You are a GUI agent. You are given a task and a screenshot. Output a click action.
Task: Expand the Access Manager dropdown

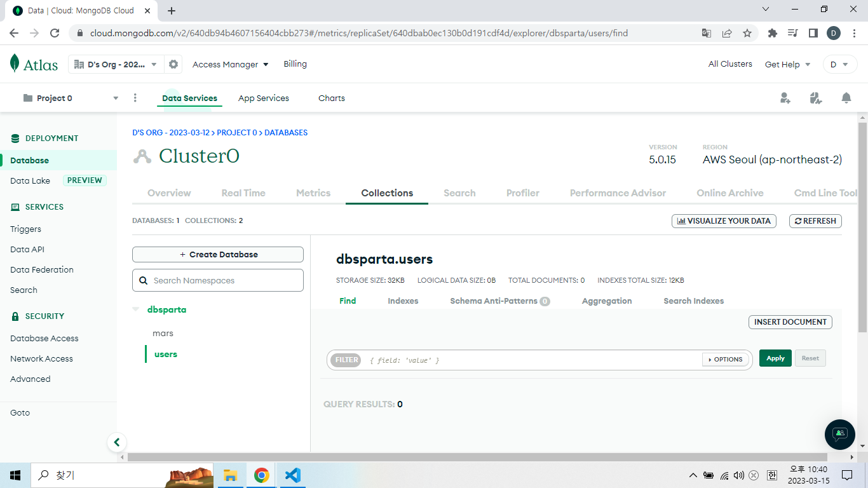(x=231, y=64)
